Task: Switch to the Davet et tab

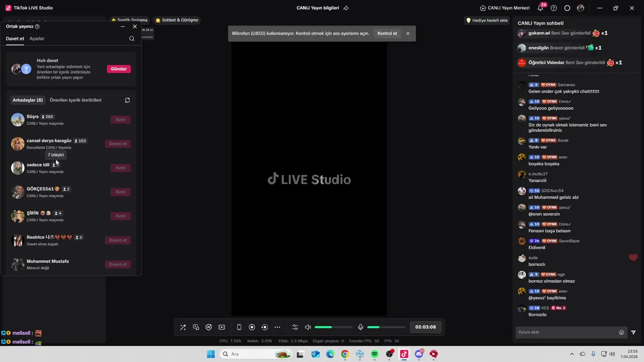Action: coord(15,39)
